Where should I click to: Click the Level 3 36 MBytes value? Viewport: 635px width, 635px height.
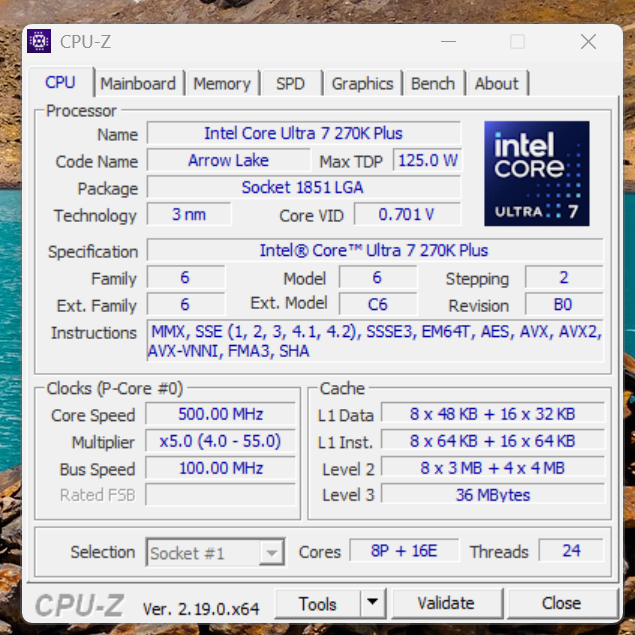[x=493, y=494]
